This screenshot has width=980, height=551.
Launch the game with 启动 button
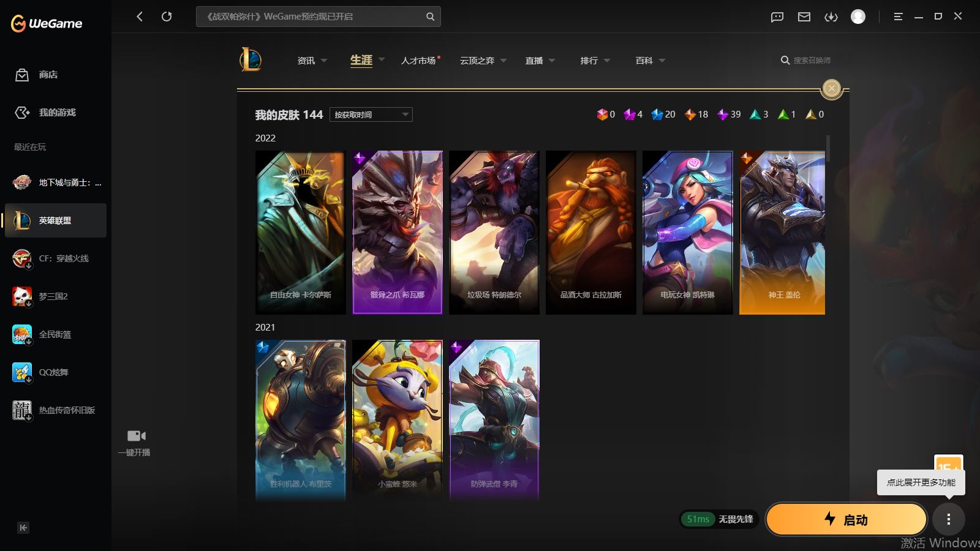coord(846,520)
